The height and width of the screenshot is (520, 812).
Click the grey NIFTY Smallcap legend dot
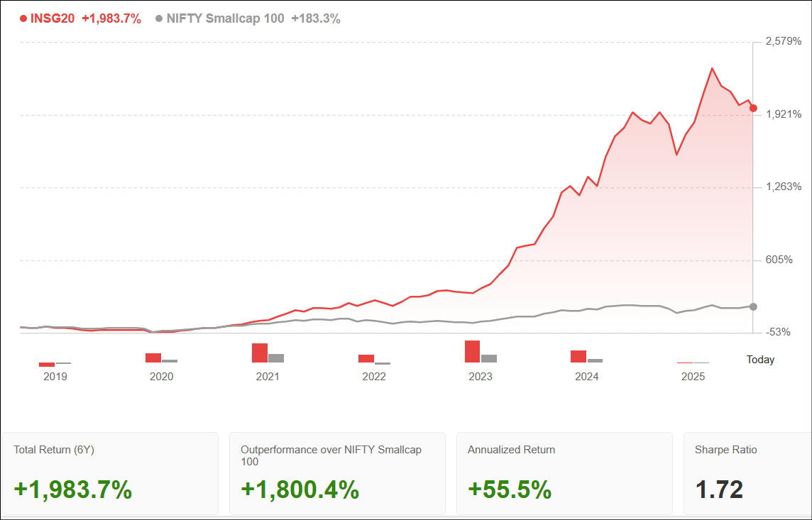[159, 19]
